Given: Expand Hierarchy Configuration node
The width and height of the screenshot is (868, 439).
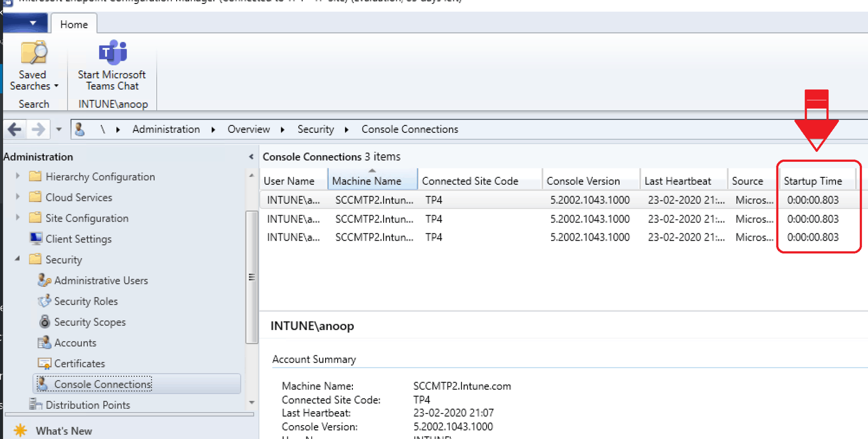Looking at the screenshot, I should point(17,176).
